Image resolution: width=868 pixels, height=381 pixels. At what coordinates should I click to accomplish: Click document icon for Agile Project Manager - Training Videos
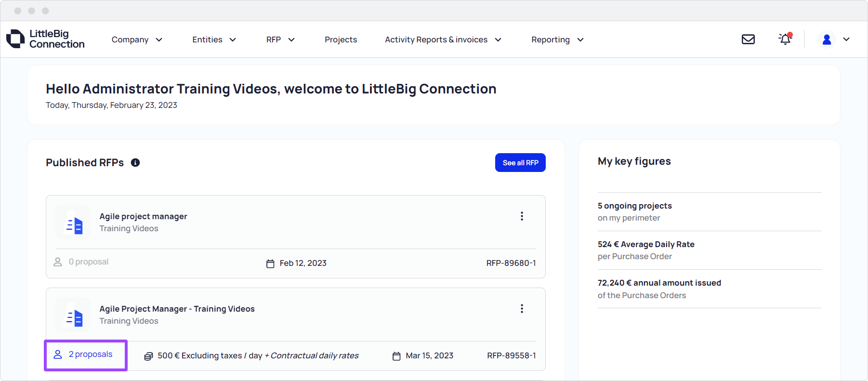pyautogui.click(x=73, y=315)
